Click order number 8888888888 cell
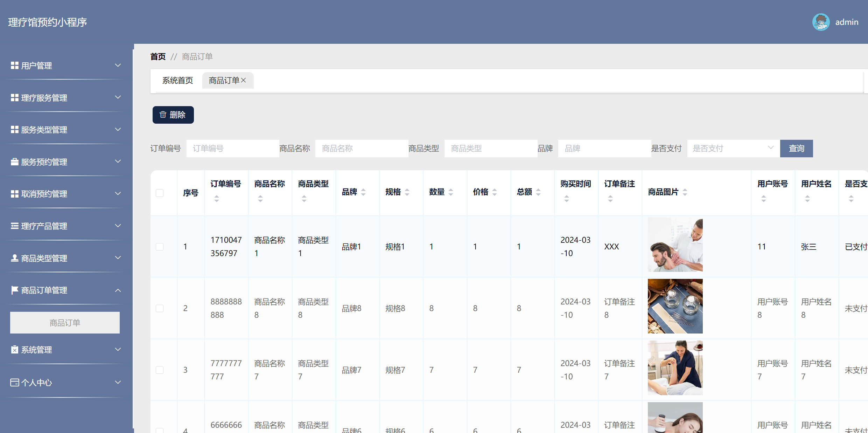The image size is (868, 433). pyautogui.click(x=226, y=308)
